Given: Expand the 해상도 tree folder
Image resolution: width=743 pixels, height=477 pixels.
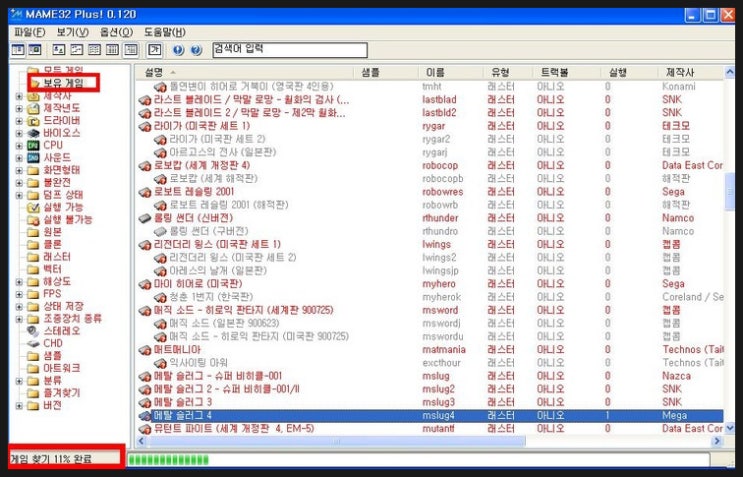Looking at the screenshot, I should (x=19, y=282).
